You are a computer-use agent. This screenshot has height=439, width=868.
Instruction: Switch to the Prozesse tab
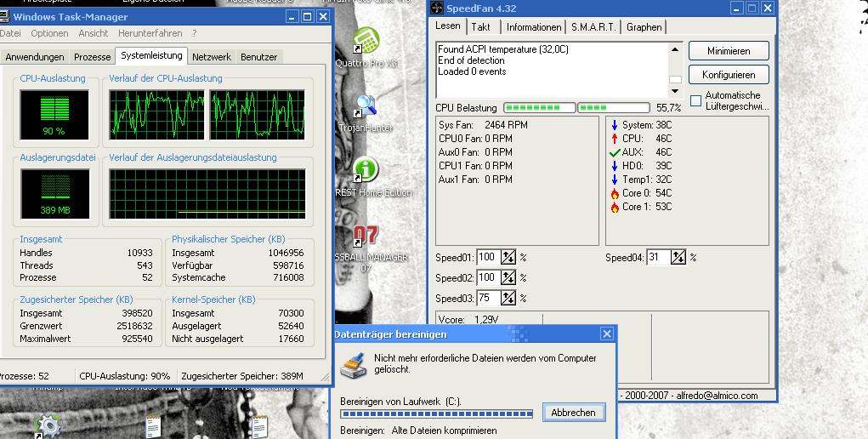click(x=93, y=57)
